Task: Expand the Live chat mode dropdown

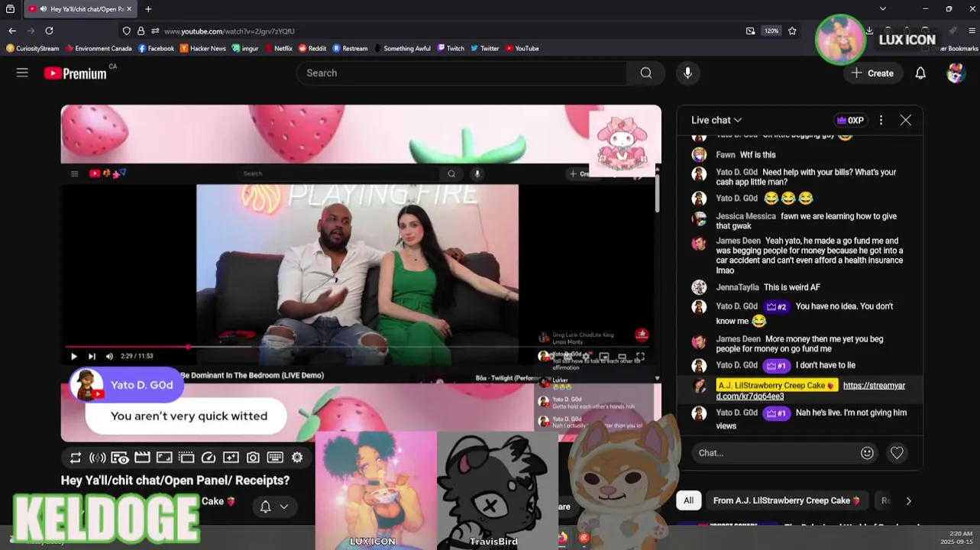Action: [x=716, y=120]
